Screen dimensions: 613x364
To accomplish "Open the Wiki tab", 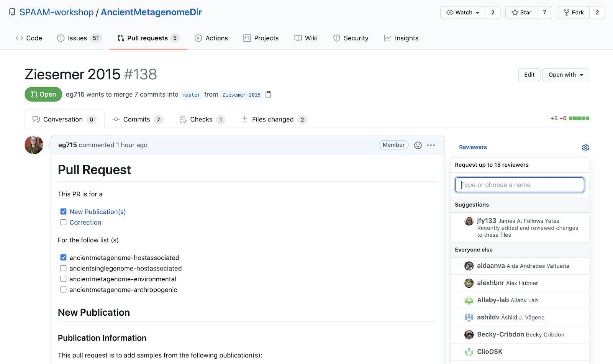I will [x=306, y=38].
